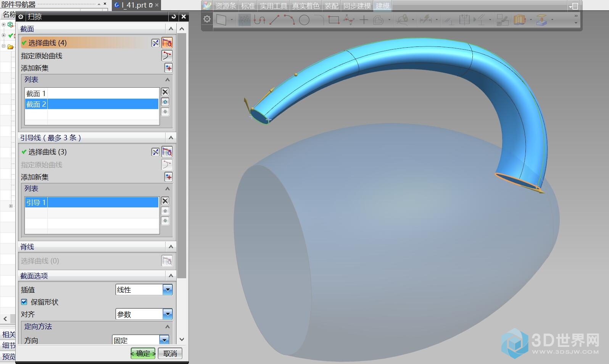Confirm sweep with 确定 button
The width and height of the screenshot is (609, 364).
click(x=143, y=354)
